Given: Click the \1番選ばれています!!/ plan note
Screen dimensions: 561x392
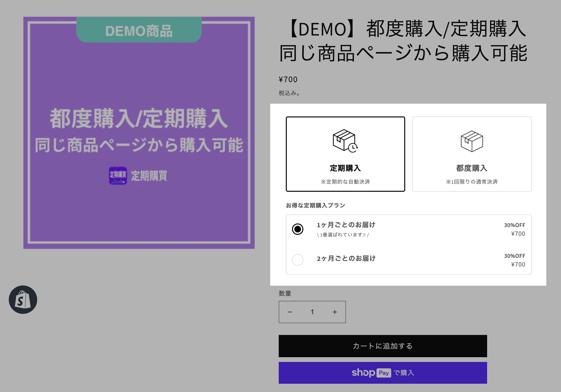Looking at the screenshot, I should click(343, 235).
